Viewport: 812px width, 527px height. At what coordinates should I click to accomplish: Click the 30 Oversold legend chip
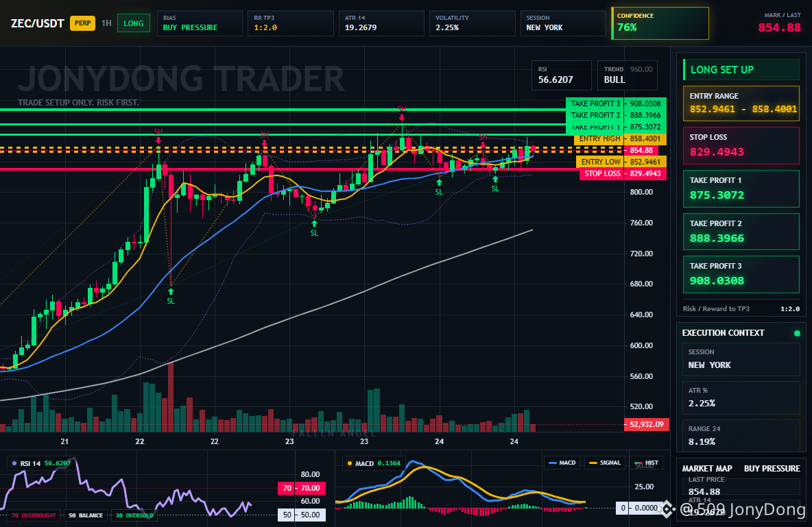tap(134, 515)
